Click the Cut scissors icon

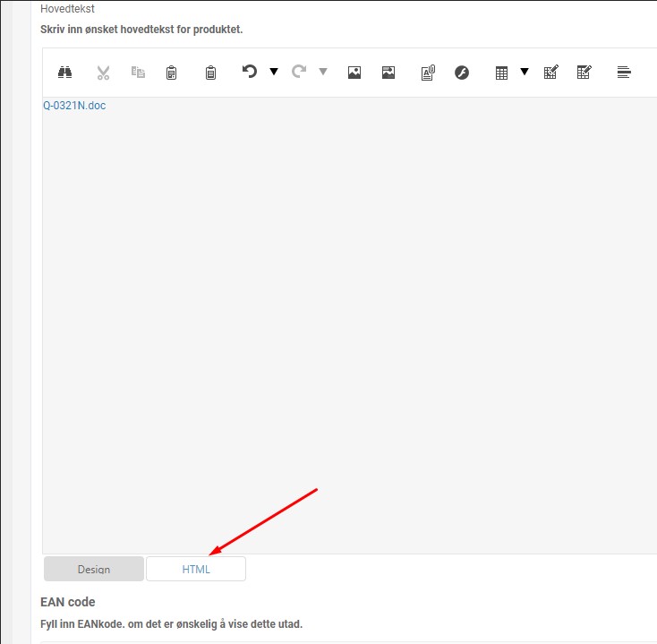pyautogui.click(x=103, y=73)
